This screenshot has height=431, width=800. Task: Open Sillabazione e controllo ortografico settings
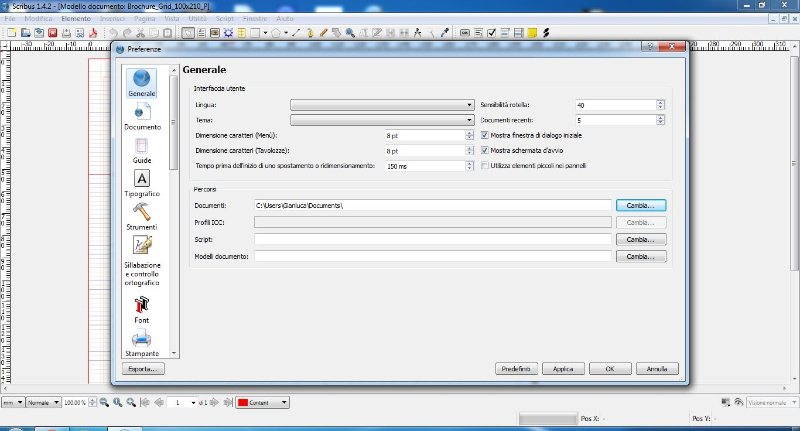click(x=142, y=245)
